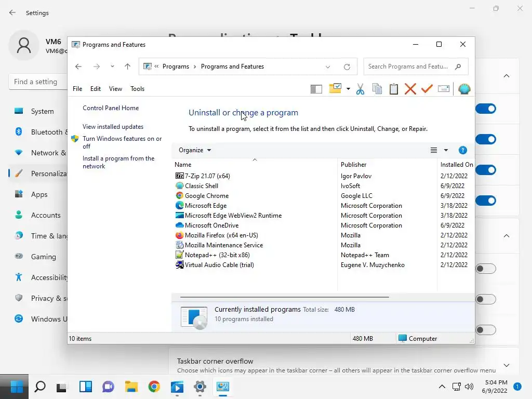
Task: Select Classic Shell in the program list
Action: (x=202, y=185)
